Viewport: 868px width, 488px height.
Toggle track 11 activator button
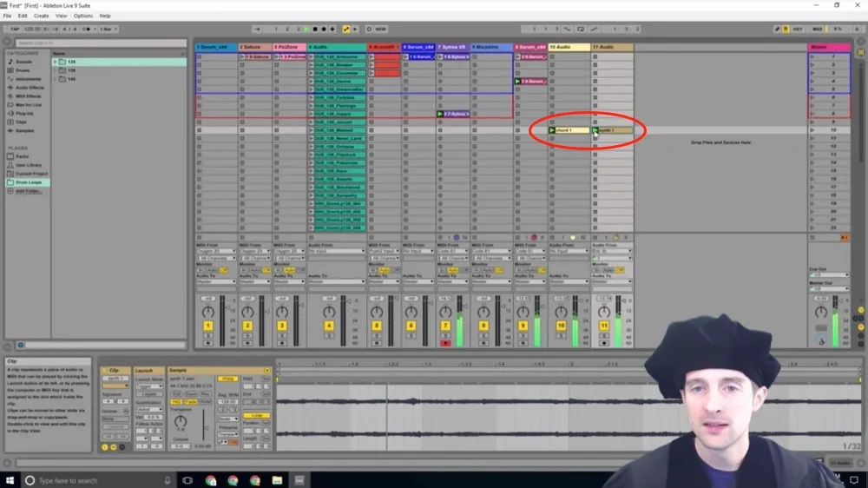pyautogui.click(x=604, y=326)
